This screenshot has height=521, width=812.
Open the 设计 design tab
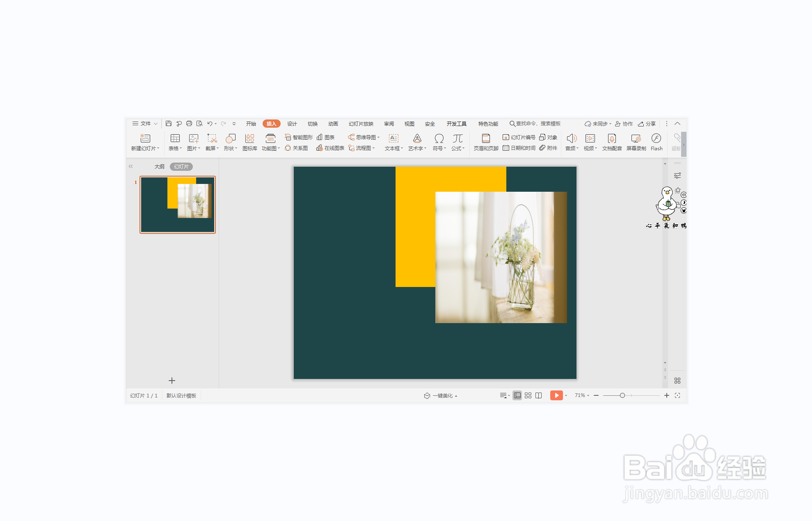click(292, 124)
